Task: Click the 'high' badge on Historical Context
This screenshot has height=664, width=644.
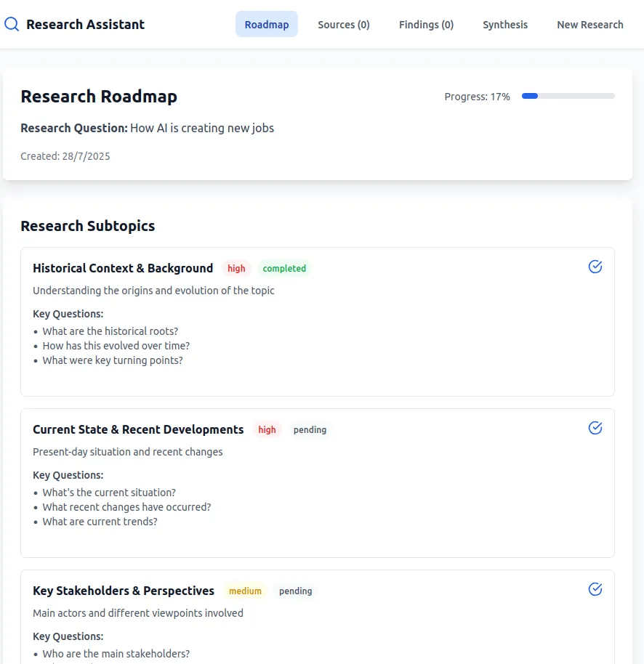Action: (236, 269)
